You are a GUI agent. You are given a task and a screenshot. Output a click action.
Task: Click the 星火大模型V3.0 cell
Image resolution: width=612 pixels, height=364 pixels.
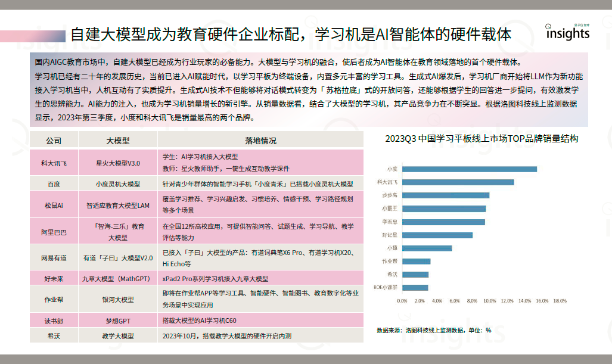click(x=118, y=163)
